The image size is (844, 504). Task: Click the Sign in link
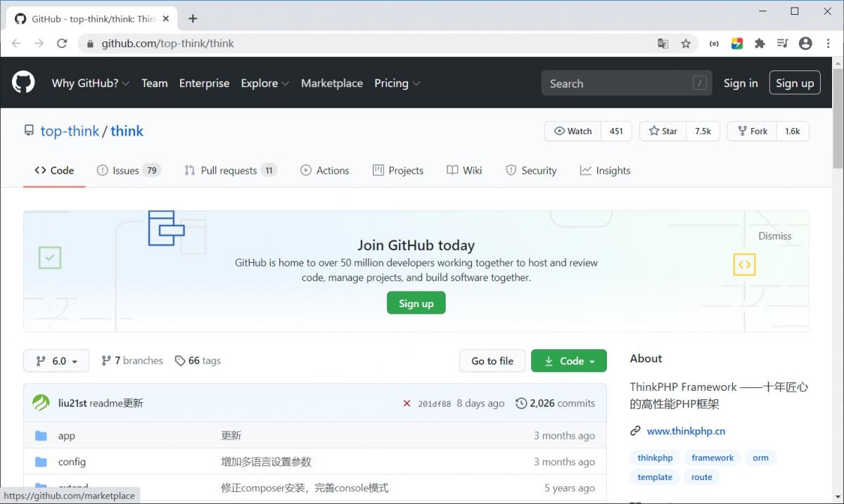pos(741,83)
